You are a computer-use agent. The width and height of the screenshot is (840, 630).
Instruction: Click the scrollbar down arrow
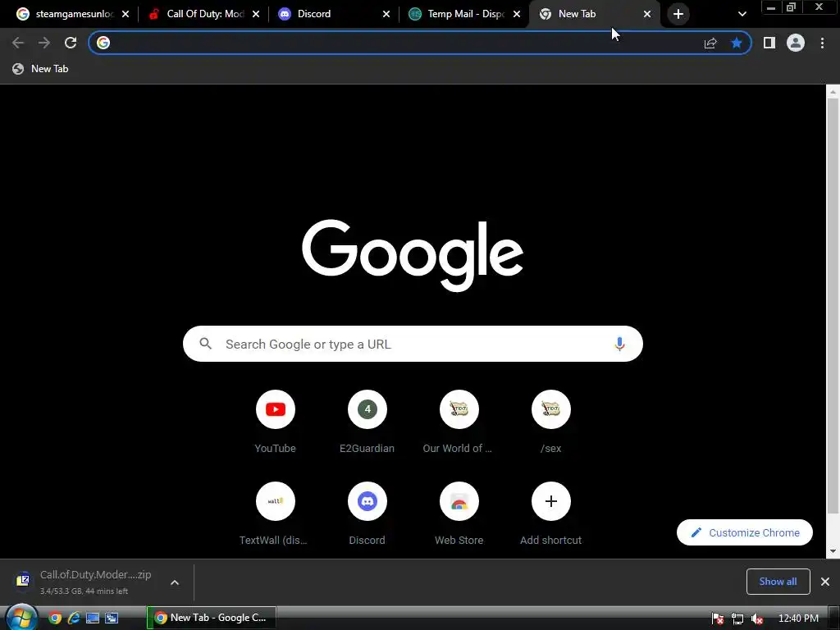pos(833,551)
